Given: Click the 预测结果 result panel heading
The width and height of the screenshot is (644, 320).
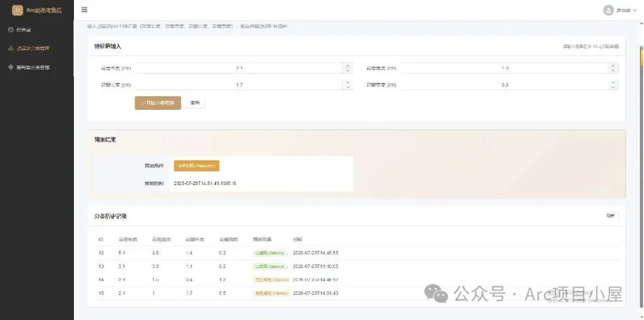Looking at the screenshot, I should [105, 140].
